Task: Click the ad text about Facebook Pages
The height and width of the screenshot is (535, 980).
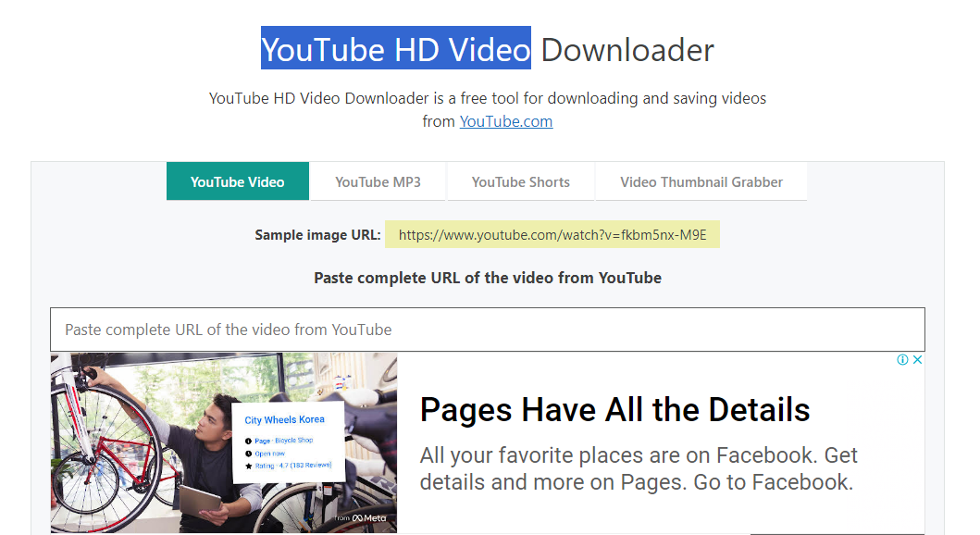Action: 639,468
